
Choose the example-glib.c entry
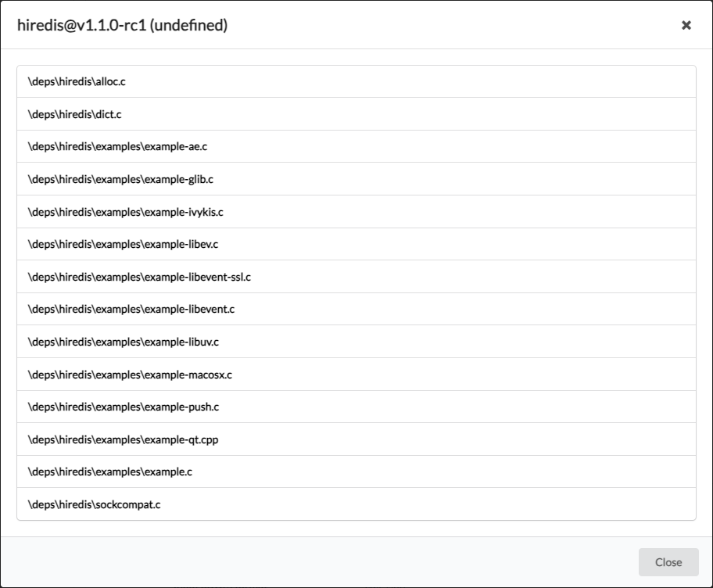[x=120, y=179]
